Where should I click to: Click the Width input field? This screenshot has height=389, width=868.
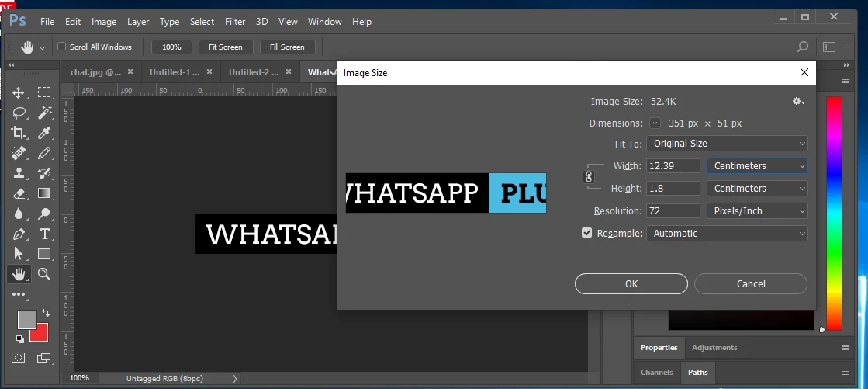[x=673, y=165]
